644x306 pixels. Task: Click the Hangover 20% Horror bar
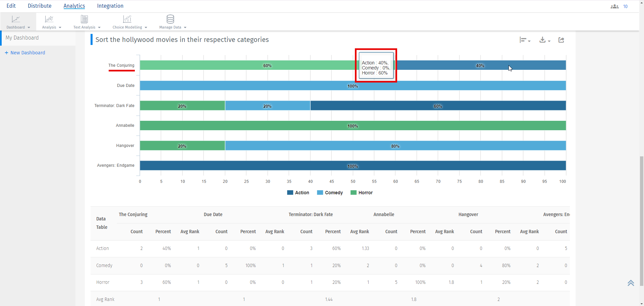coord(182,146)
